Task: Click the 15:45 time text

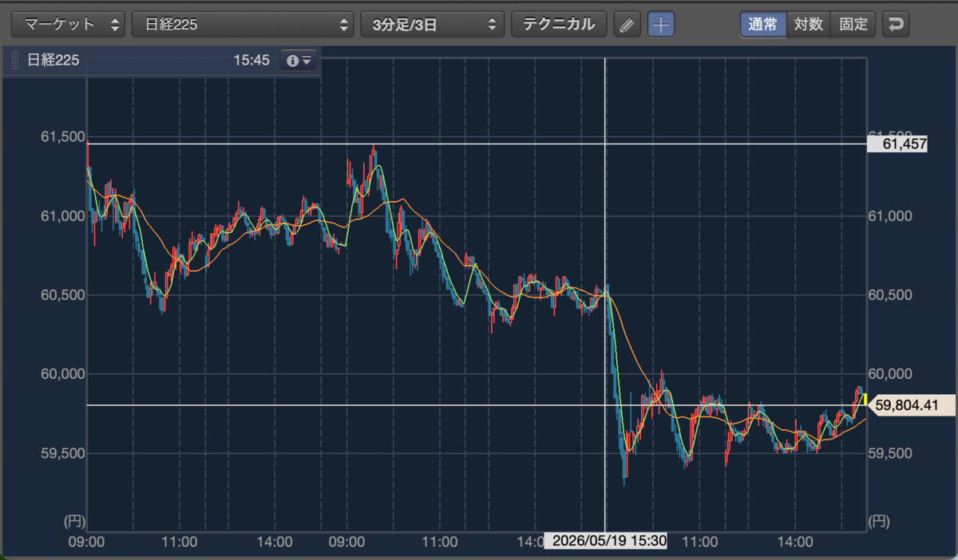Action: tap(251, 61)
